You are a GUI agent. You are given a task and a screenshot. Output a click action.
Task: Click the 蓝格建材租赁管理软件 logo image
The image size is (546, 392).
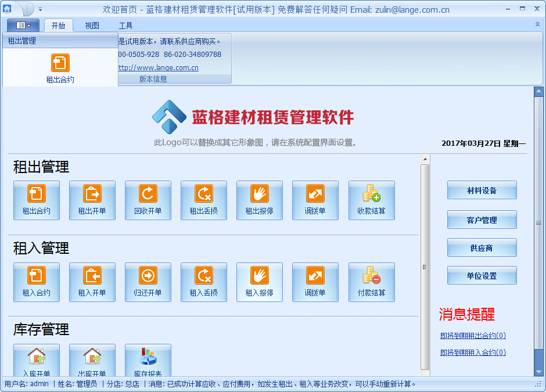pos(253,117)
